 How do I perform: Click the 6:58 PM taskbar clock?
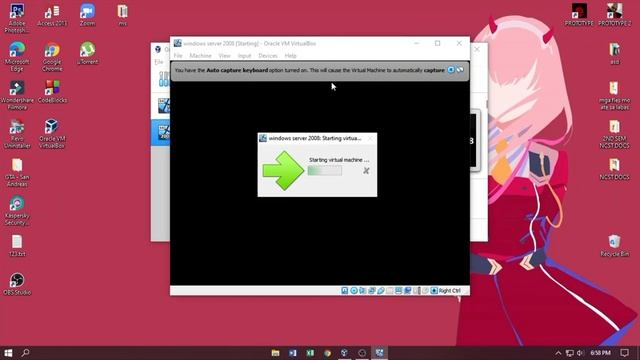coord(600,353)
